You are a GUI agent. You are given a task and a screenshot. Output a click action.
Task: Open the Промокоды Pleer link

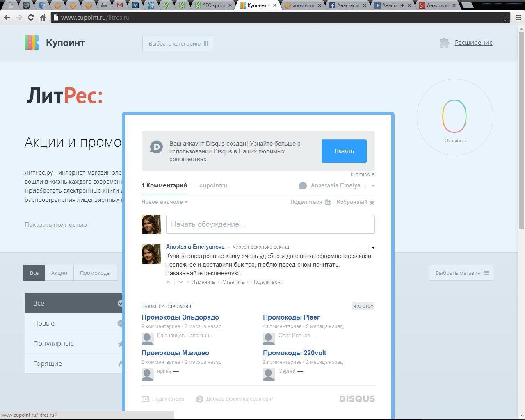[x=291, y=317]
